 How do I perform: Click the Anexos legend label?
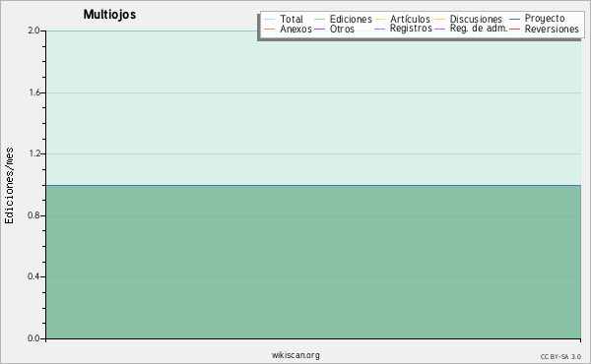point(295,29)
